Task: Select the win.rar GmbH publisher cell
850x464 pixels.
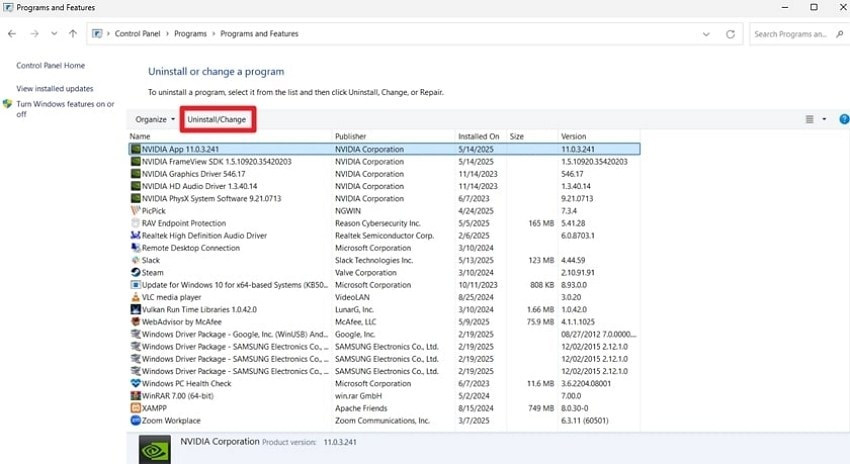Action: [x=359, y=396]
